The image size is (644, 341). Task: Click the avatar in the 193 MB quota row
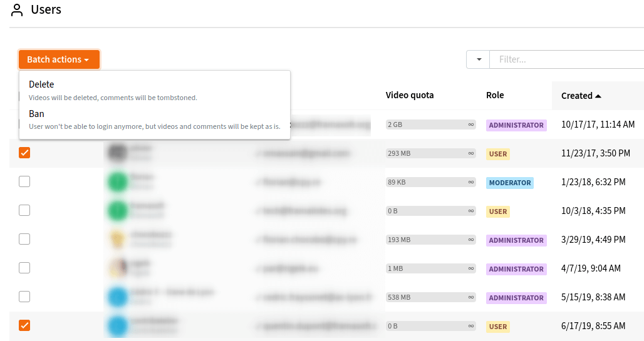click(117, 240)
